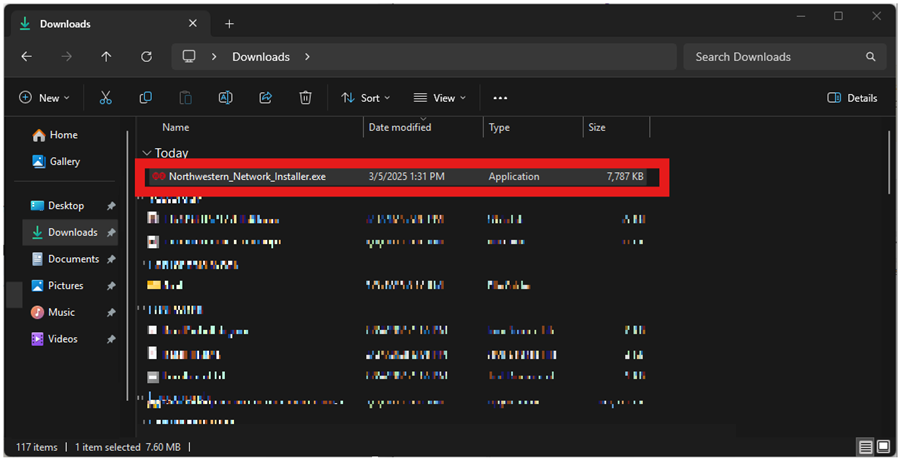
Task: Open the Sort dropdown menu
Action: coord(365,98)
